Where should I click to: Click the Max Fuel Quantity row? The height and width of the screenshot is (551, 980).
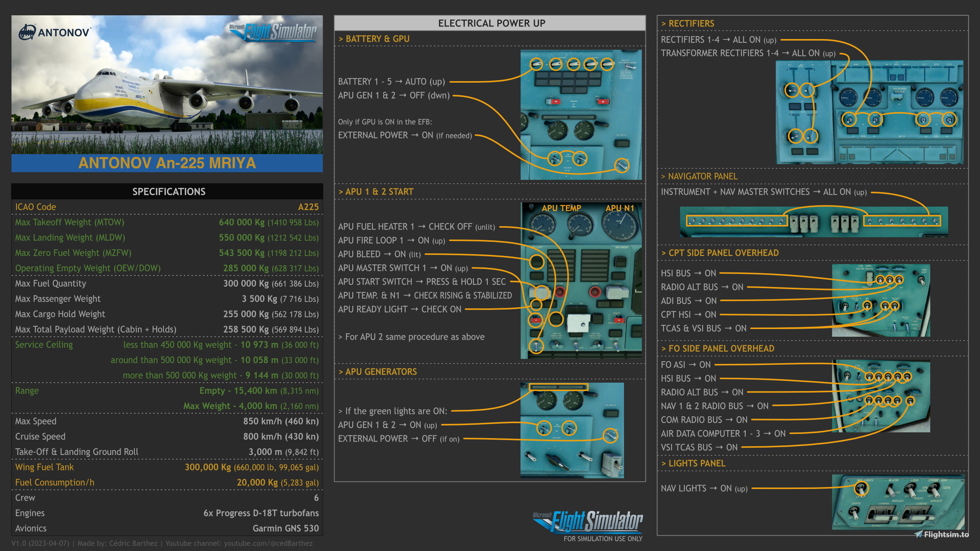pos(167,284)
